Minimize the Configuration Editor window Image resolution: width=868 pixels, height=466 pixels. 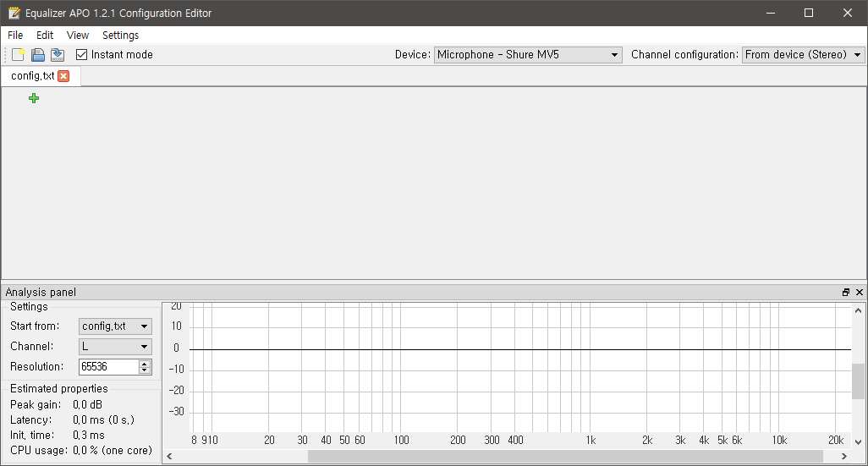pyautogui.click(x=770, y=13)
